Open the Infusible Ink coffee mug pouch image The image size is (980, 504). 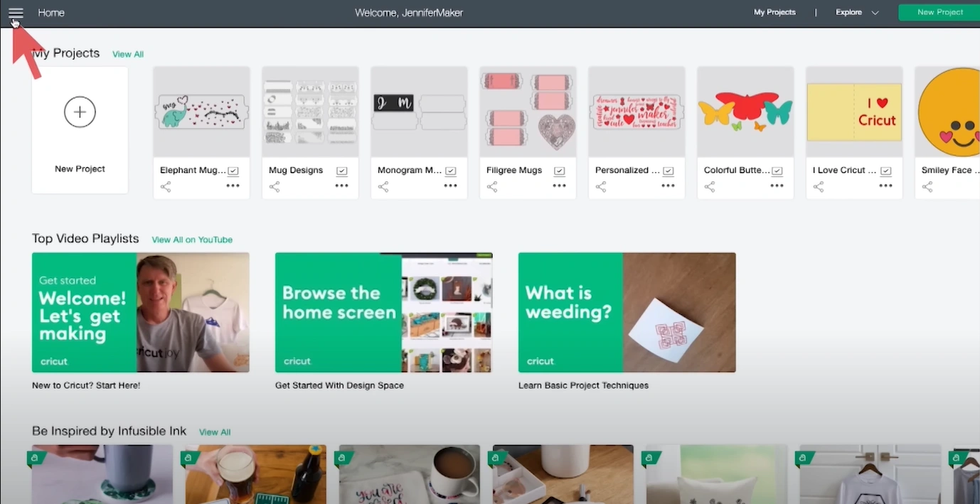pyautogui.click(x=410, y=474)
